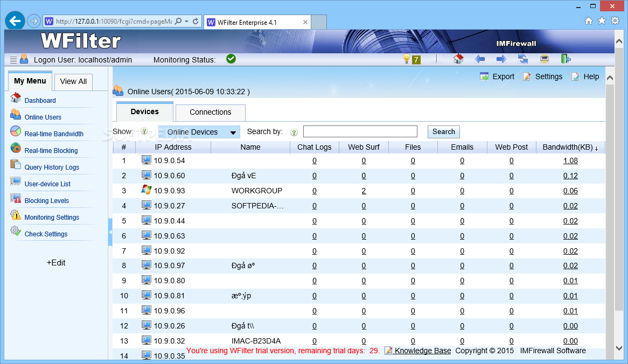Click +Edit in the sidebar menu
This screenshot has height=364, width=628.
click(x=56, y=263)
